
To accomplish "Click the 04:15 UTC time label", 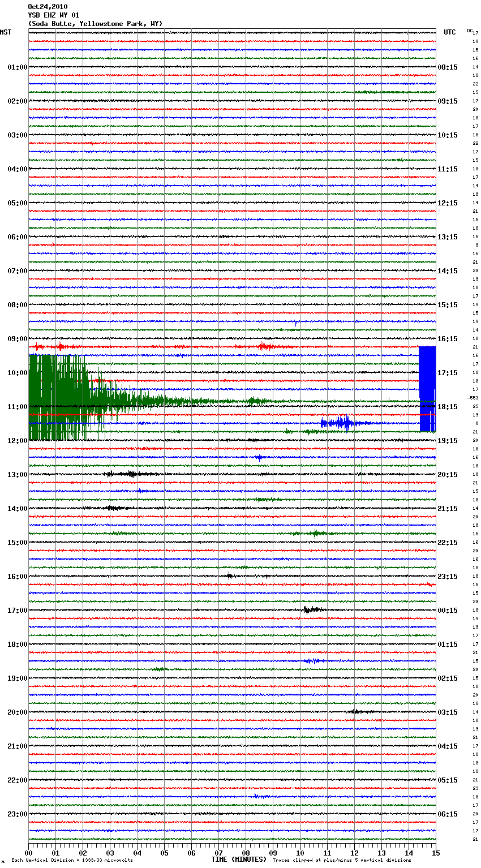I will [448, 746].
